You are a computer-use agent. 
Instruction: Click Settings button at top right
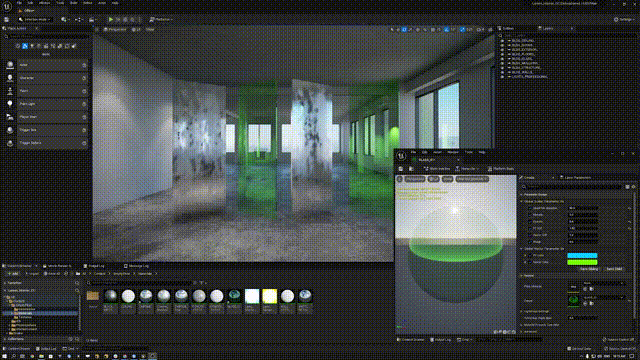pos(624,19)
